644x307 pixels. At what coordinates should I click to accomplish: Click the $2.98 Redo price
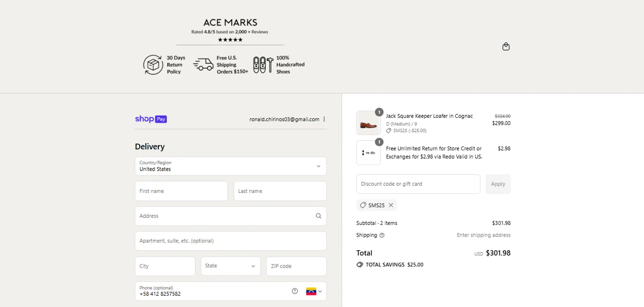pos(504,148)
